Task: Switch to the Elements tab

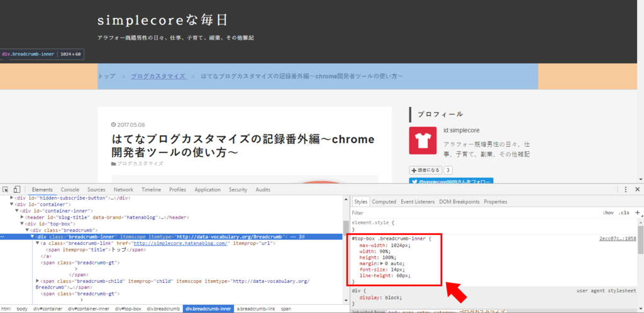Action: [42, 190]
